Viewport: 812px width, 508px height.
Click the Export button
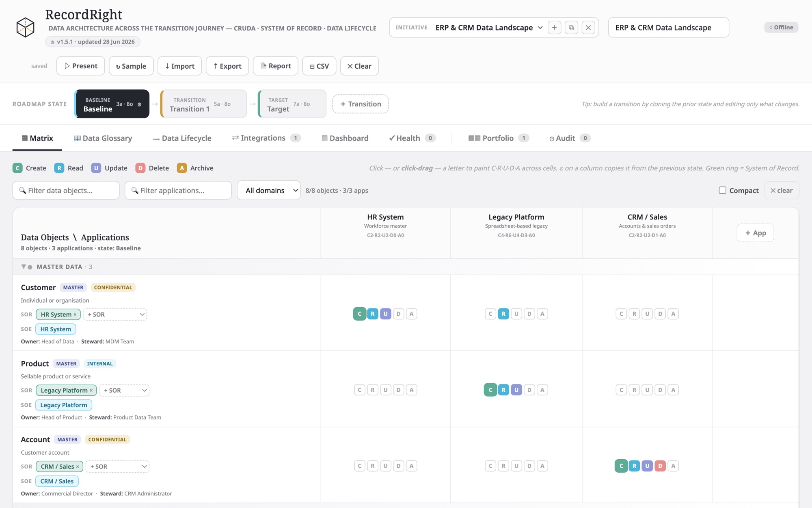(227, 66)
